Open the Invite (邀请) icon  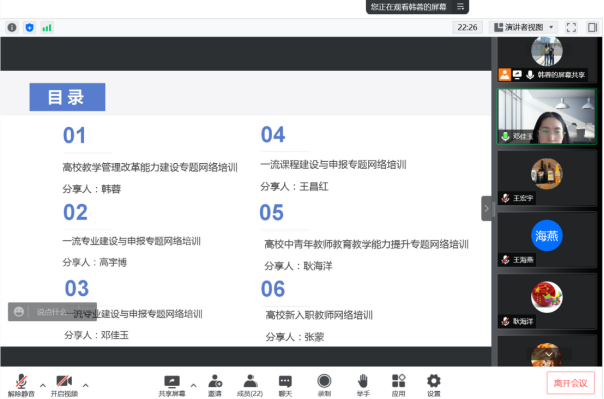(215, 385)
